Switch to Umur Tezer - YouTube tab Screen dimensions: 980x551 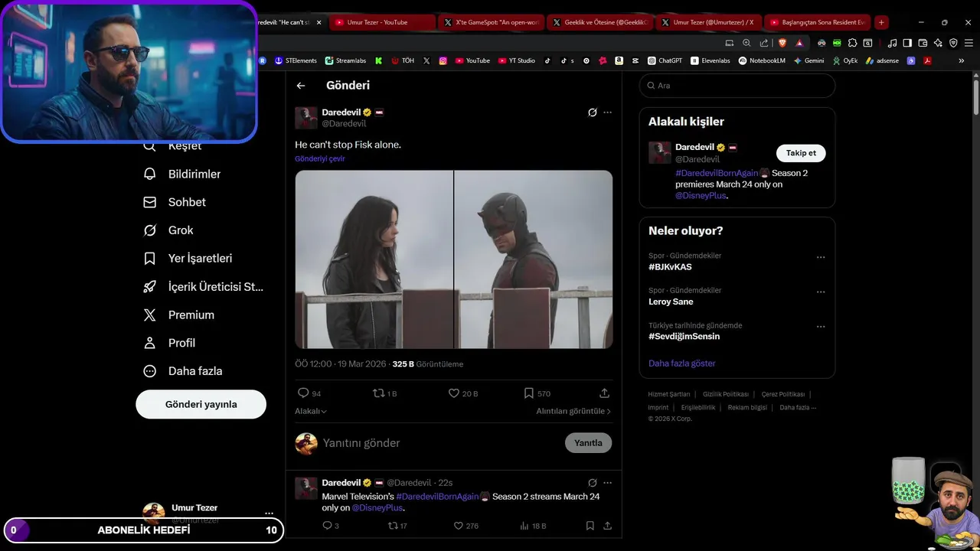click(382, 22)
